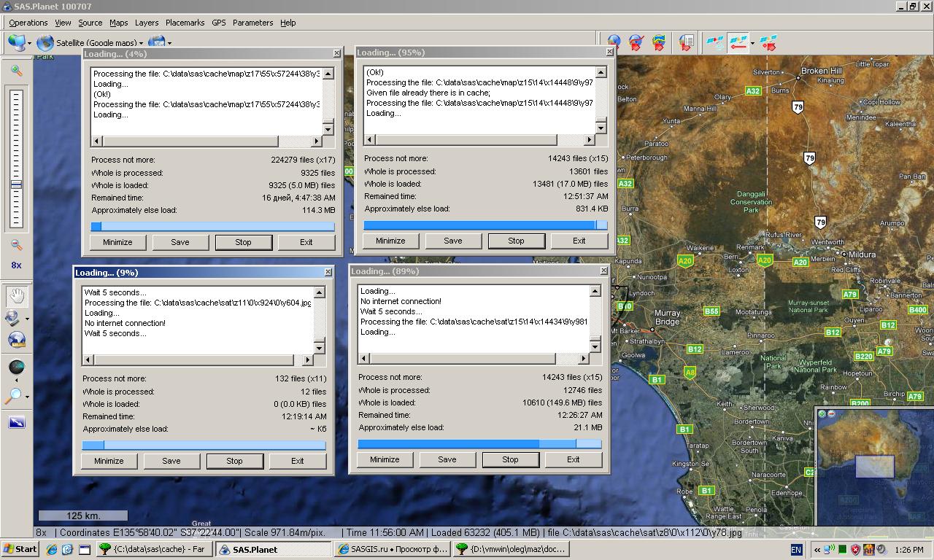Minimize the 9% loading dialog
This screenshot has height=560, width=934.
[109, 461]
